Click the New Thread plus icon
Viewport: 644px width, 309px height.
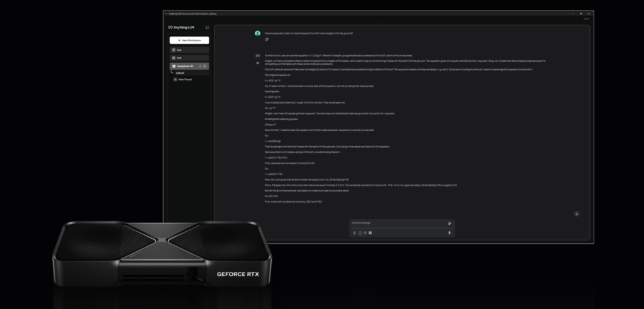[175, 80]
